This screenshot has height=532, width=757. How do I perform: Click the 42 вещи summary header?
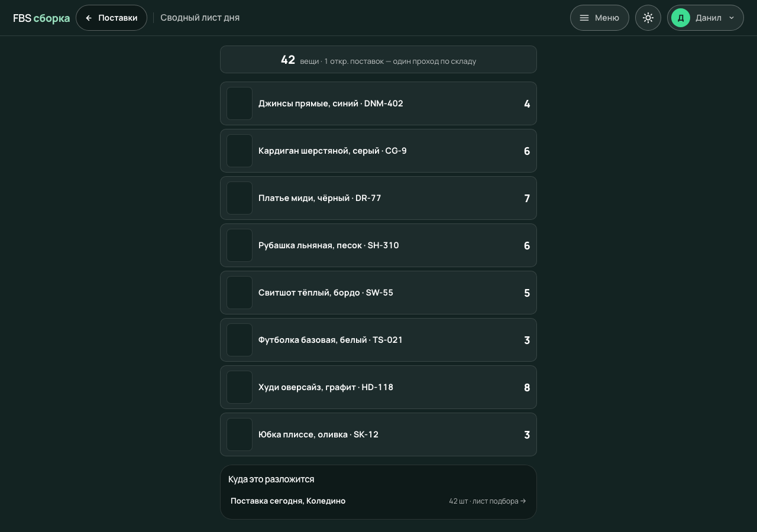pyautogui.click(x=378, y=60)
